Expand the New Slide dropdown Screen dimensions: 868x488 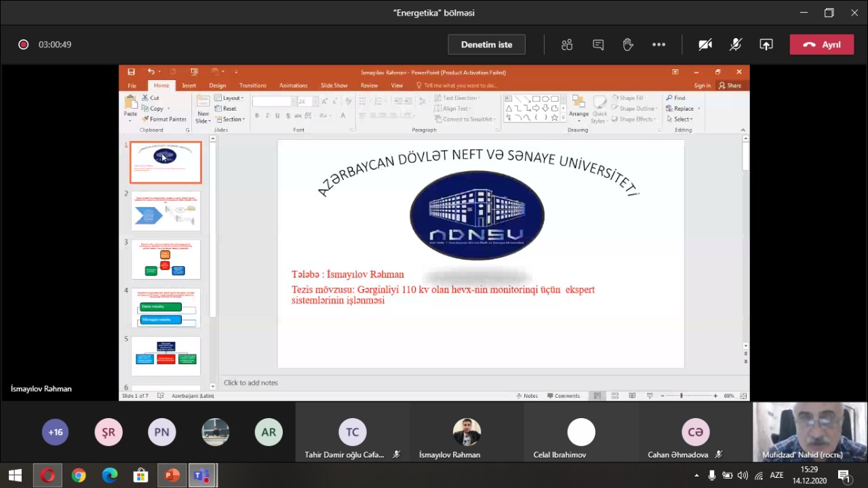203,117
